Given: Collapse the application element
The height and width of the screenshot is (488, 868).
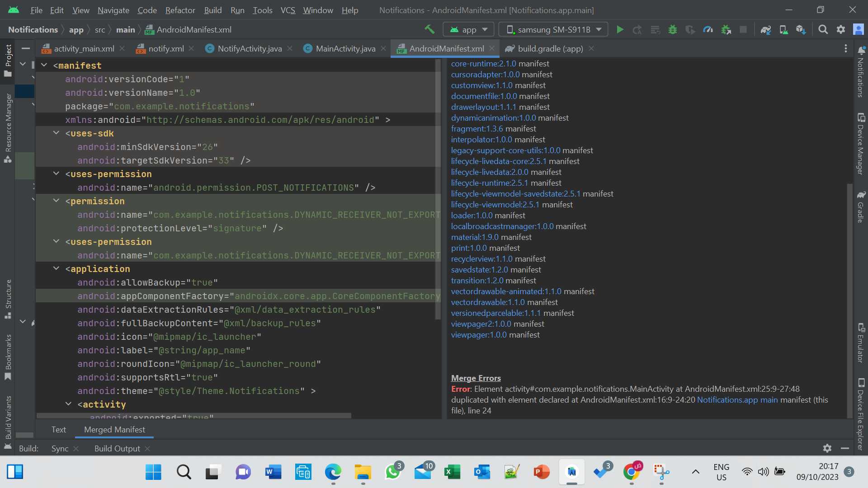Looking at the screenshot, I should pyautogui.click(x=56, y=268).
